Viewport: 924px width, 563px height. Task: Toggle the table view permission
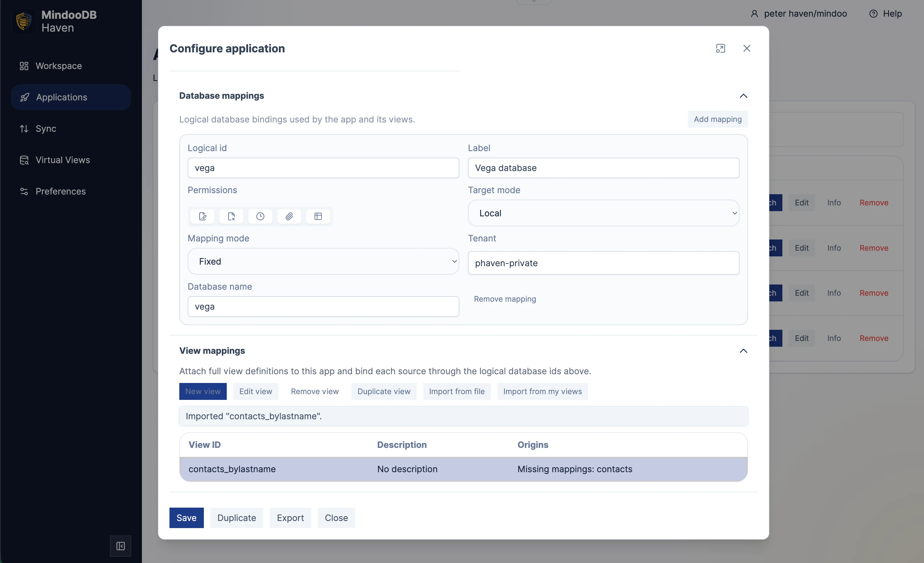click(x=318, y=216)
